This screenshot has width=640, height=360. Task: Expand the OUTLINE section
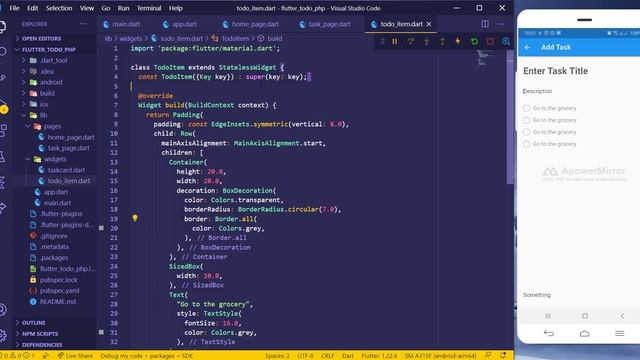point(55,323)
